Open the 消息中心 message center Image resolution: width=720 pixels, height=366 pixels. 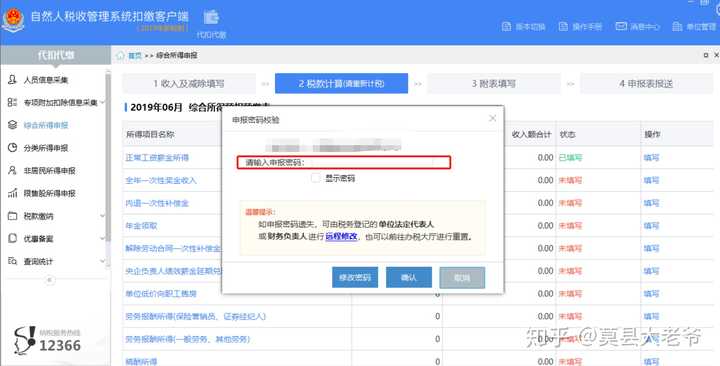[x=637, y=27]
